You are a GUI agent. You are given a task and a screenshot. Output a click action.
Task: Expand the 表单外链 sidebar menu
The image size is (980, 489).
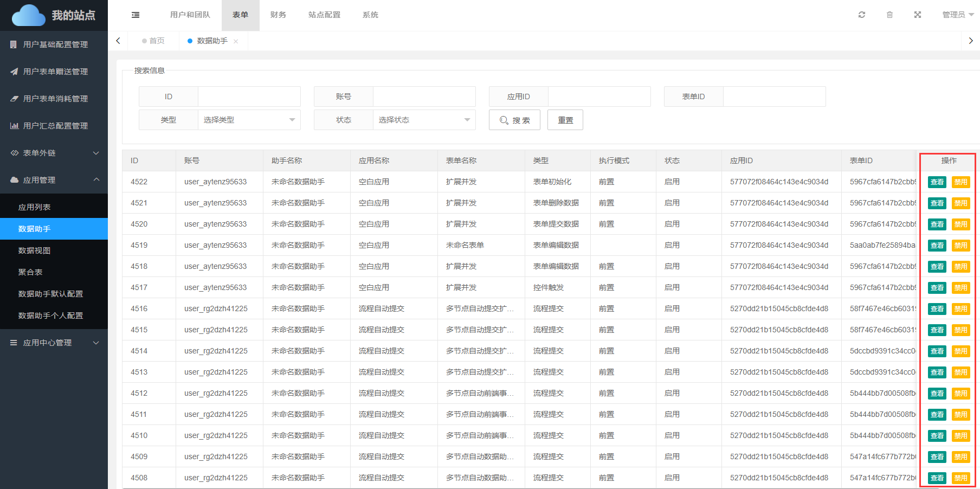point(54,153)
